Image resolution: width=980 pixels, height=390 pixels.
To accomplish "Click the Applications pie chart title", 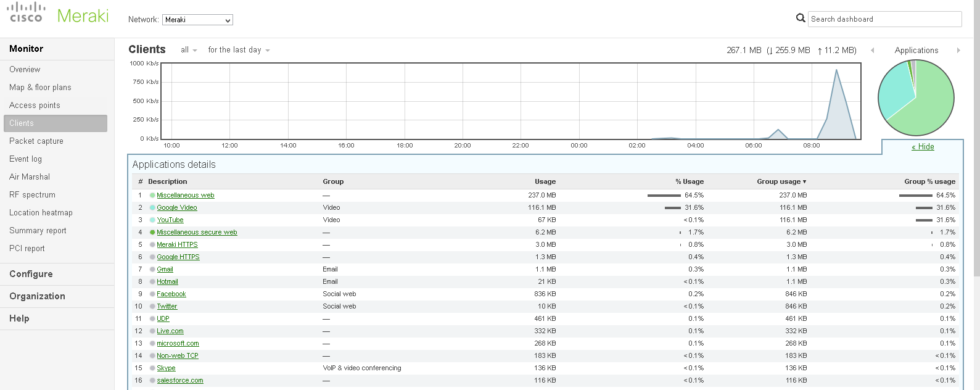I will coord(916,51).
